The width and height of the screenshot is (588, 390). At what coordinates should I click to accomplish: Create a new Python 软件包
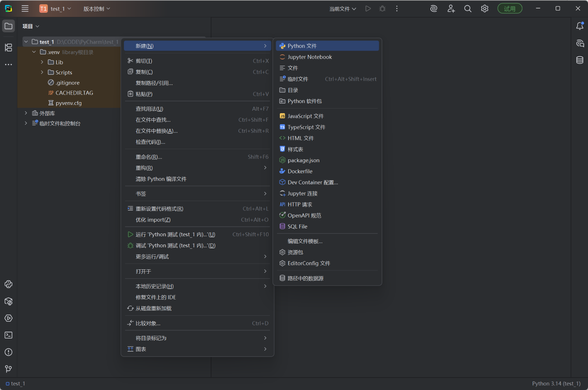[327, 101]
